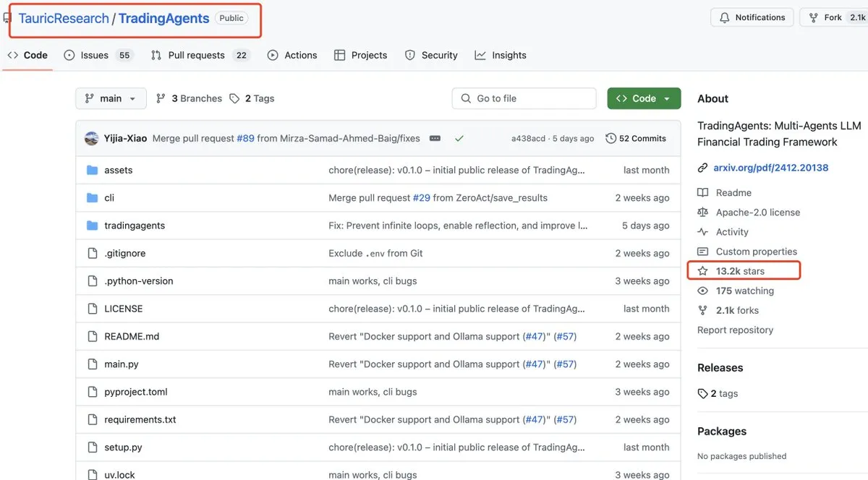
Task: Open Yijia-Xiao author profile link
Action: pyautogui.click(x=126, y=138)
